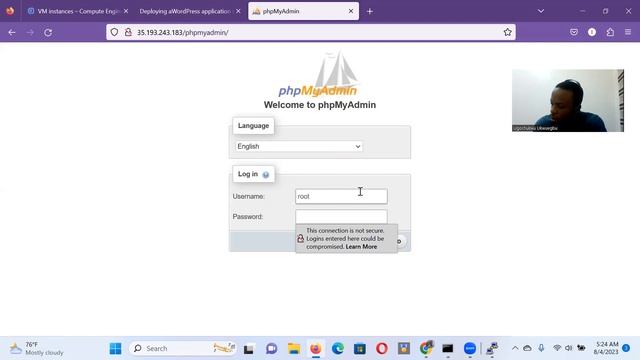Open the Pocket save icon

574,32
